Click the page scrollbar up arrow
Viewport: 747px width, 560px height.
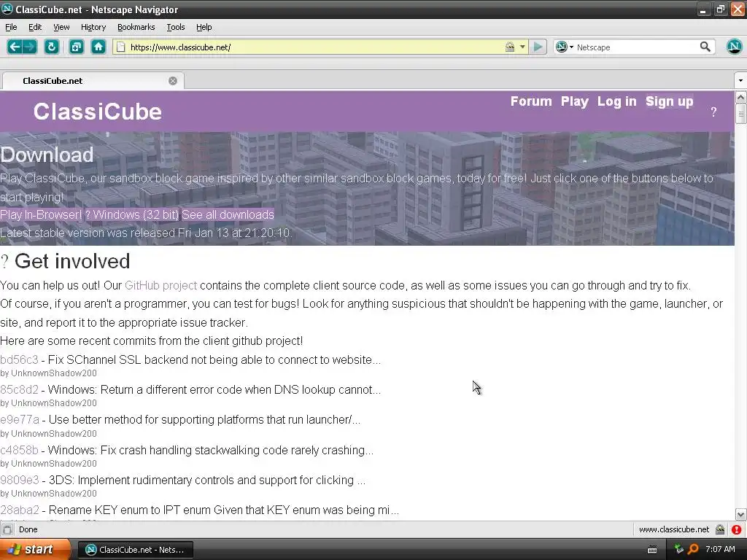[x=741, y=98]
